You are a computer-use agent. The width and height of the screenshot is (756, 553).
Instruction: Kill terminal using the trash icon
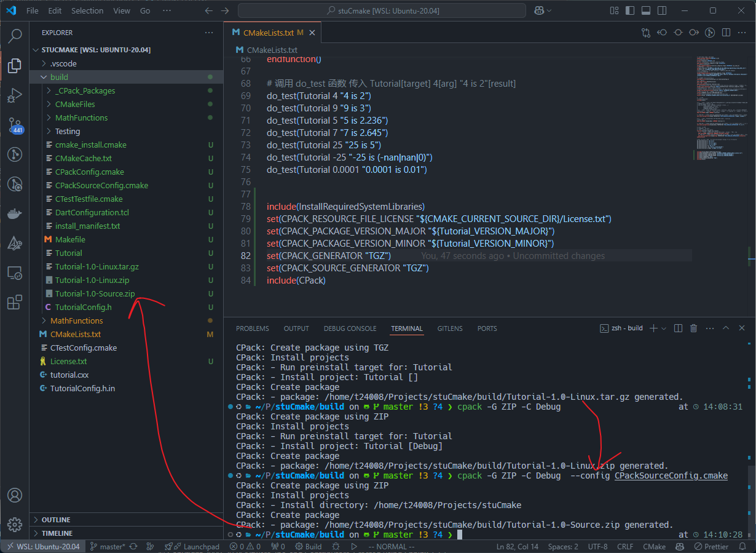pos(693,328)
